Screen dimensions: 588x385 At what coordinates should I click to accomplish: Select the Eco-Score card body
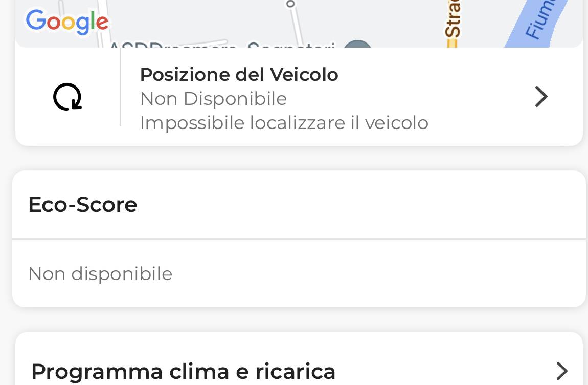[x=299, y=273]
